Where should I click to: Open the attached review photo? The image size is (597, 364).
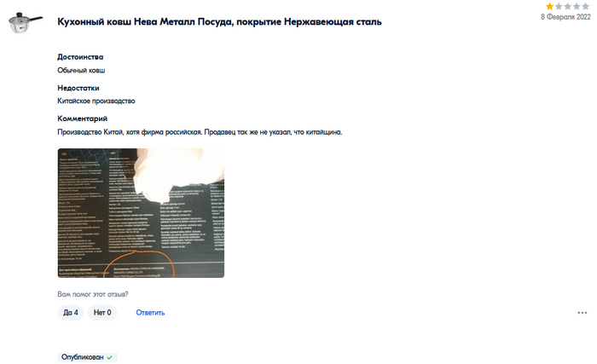point(141,213)
